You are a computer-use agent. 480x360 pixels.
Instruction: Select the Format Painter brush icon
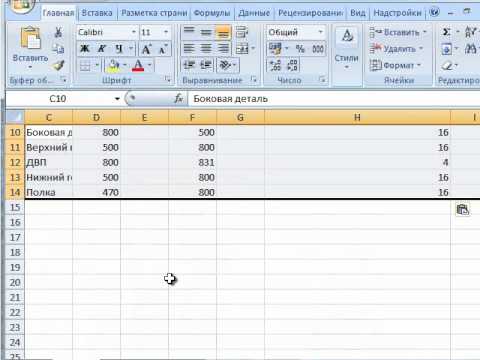59,65
